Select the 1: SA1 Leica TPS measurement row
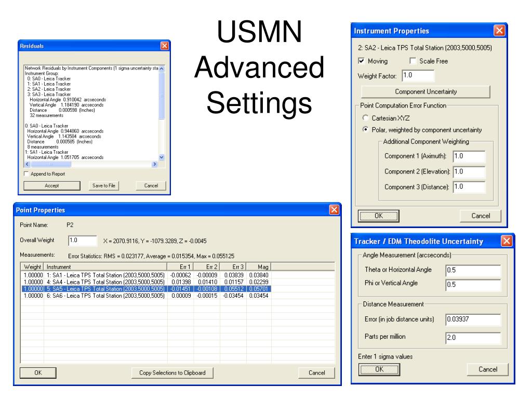Image resolution: width=532 pixels, height=399 pixels. pyautogui.click(x=146, y=275)
